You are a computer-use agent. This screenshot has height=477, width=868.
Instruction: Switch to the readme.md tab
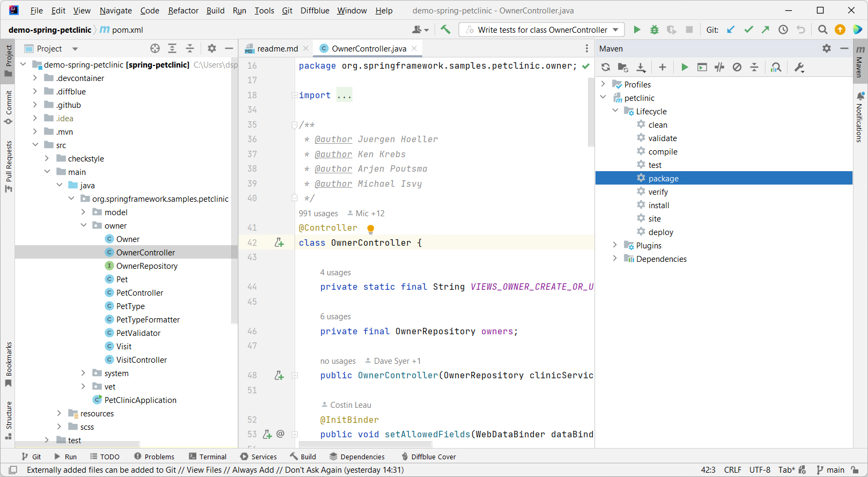pyautogui.click(x=277, y=48)
